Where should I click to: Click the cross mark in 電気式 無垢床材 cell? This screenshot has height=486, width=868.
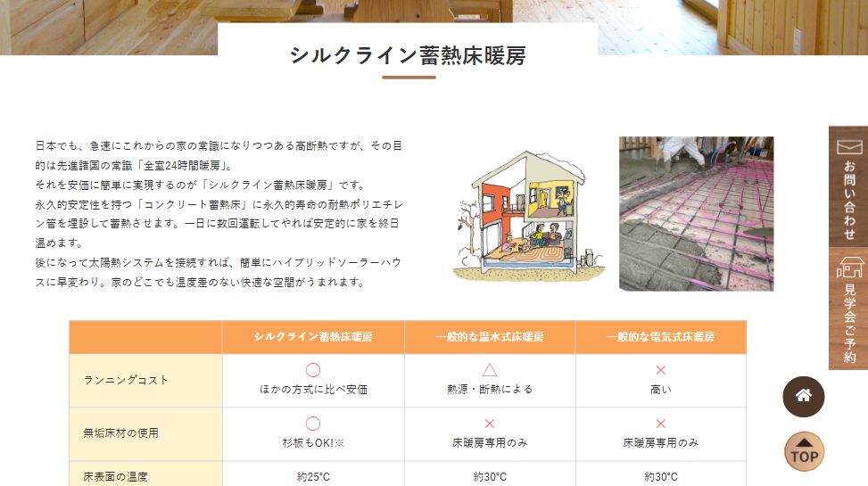660,424
